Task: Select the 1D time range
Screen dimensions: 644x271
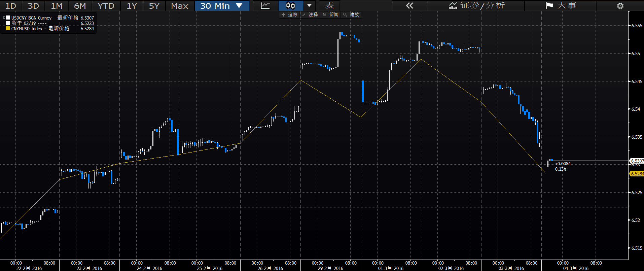Action: [10, 6]
